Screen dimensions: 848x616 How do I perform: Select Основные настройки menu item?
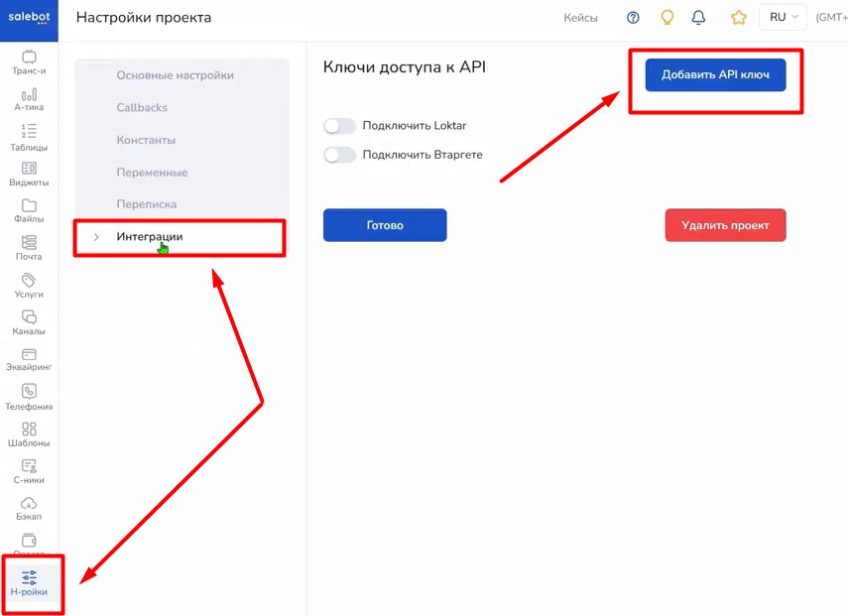tap(175, 75)
